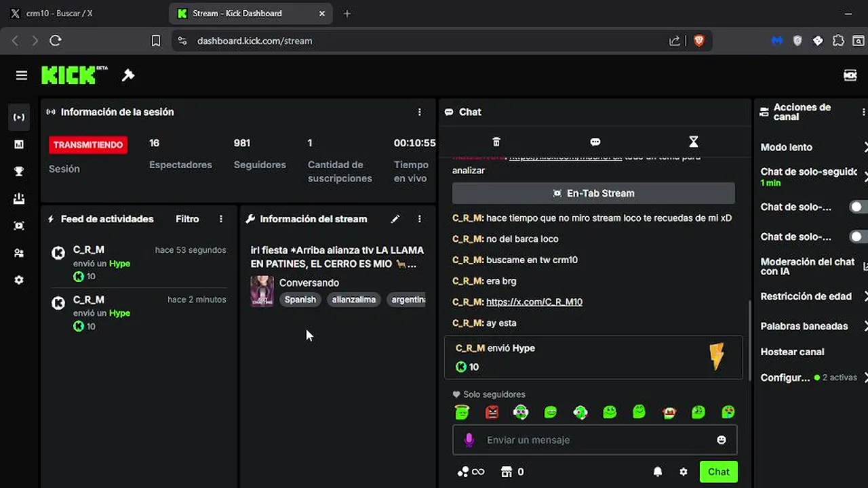
Task: Click C_R_M Hype entry from 2 minutes ago
Action: click(x=139, y=312)
